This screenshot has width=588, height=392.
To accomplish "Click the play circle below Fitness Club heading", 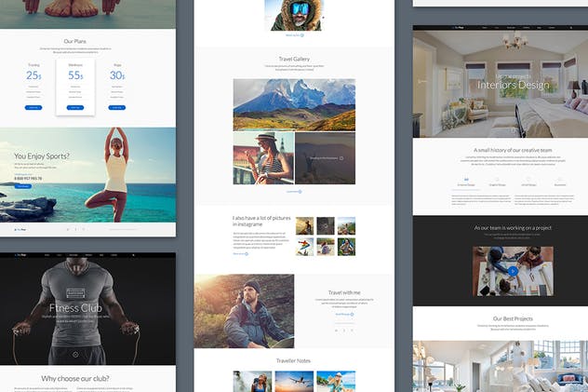I will point(77,353).
